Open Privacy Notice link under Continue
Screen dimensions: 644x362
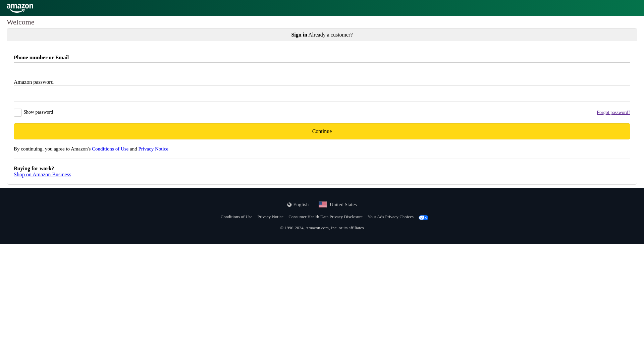click(153, 149)
